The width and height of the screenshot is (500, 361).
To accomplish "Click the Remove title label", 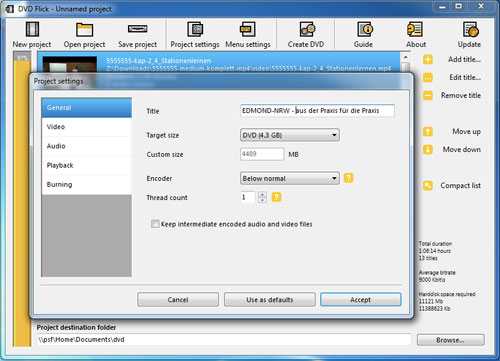I will click(461, 95).
